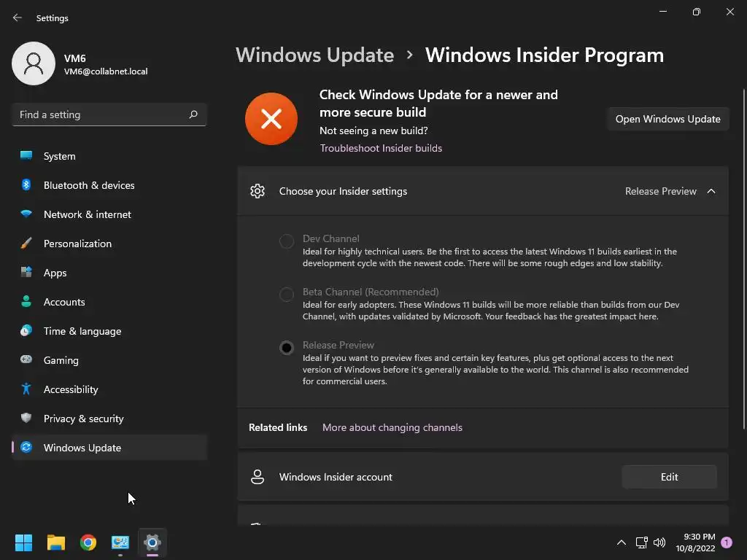The image size is (747, 560).
Task: Launch Google Chrome from the taskbar
Action: (88, 542)
